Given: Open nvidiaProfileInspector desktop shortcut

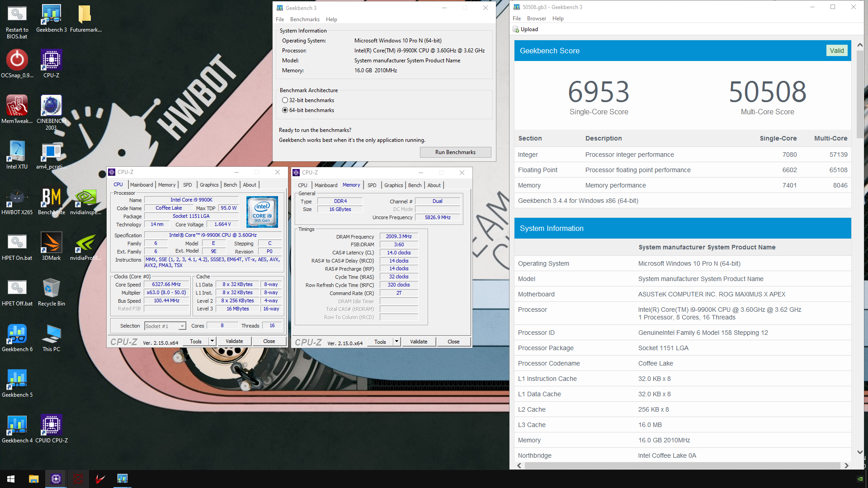Looking at the screenshot, I should pos(85,246).
